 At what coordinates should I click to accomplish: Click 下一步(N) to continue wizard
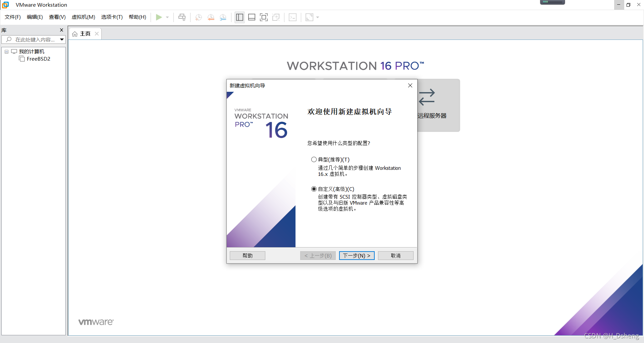tap(357, 256)
